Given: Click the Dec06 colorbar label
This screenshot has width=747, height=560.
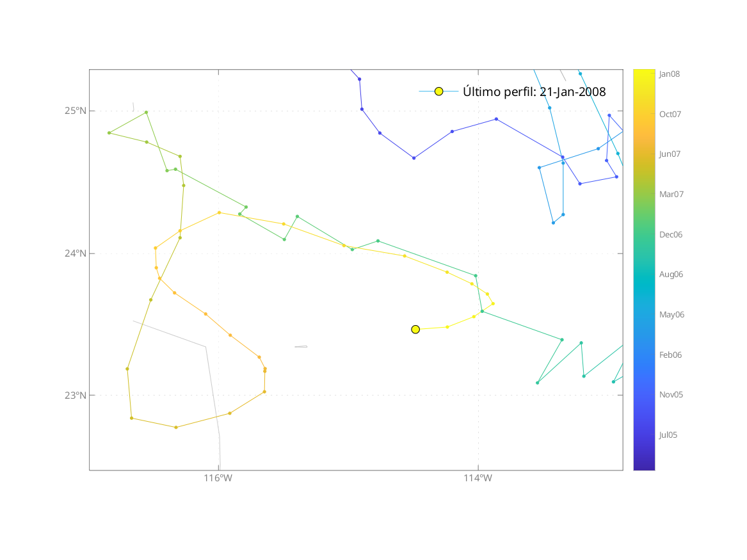Looking at the screenshot, I should [671, 235].
